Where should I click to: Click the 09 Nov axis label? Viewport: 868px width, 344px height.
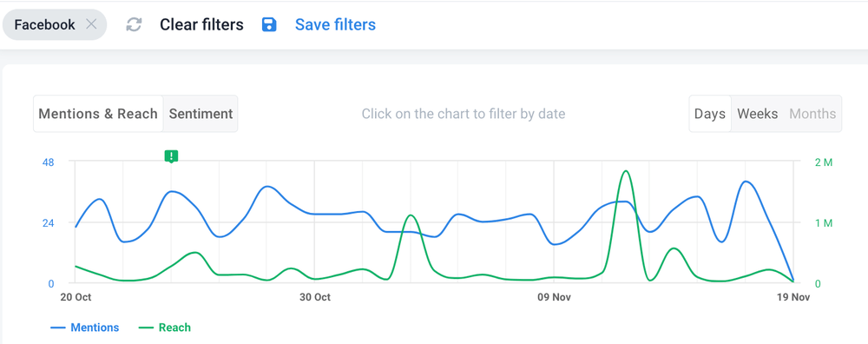click(x=554, y=297)
